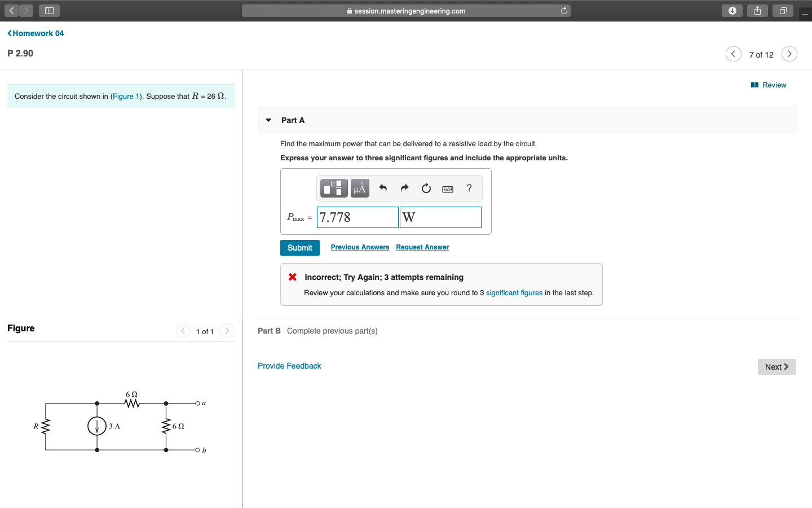Screen dimensions: 812x508
Task: Advance figure using the right arrow
Action: 227,331
